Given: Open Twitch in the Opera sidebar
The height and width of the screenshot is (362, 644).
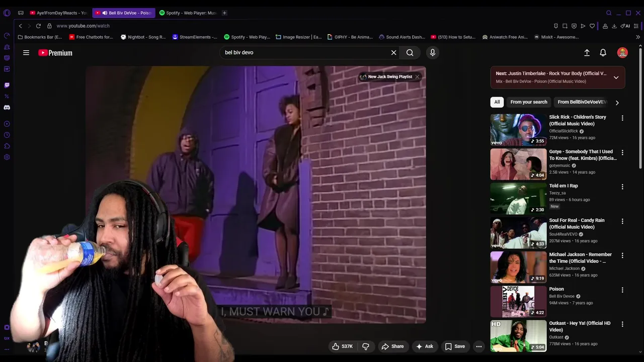Looking at the screenshot, I should tap(7, 85).
